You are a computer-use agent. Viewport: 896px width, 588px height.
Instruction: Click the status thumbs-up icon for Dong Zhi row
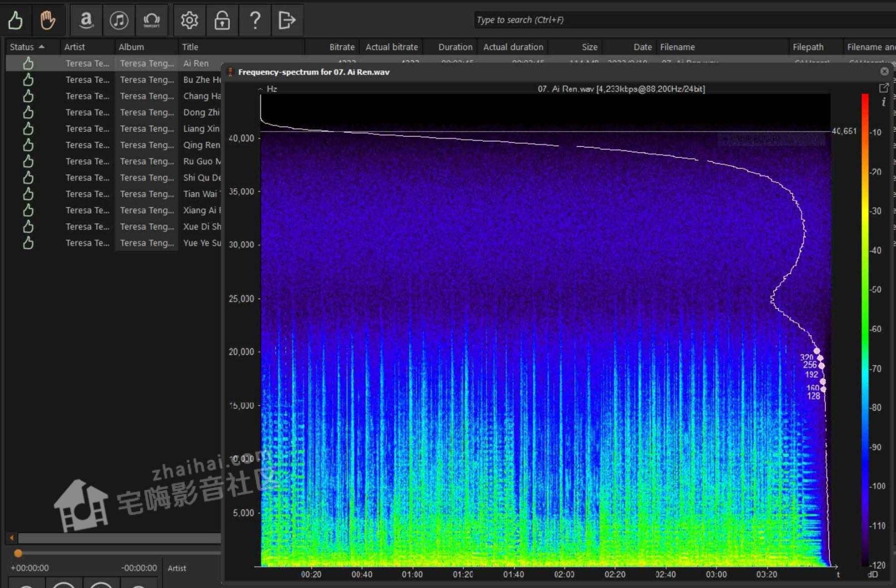click(28, 113)
